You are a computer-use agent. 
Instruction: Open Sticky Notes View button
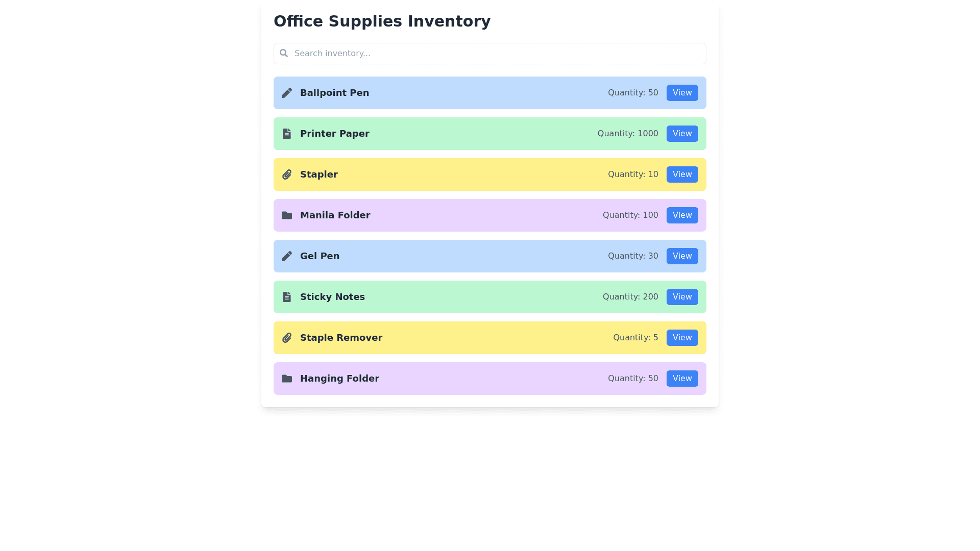click(x=682, y=297)
